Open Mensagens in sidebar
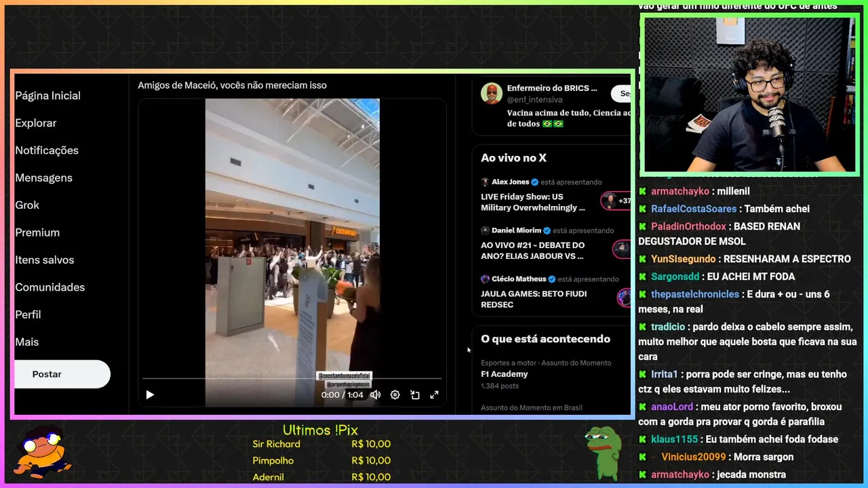868x488 pixels. pos(43,178)
